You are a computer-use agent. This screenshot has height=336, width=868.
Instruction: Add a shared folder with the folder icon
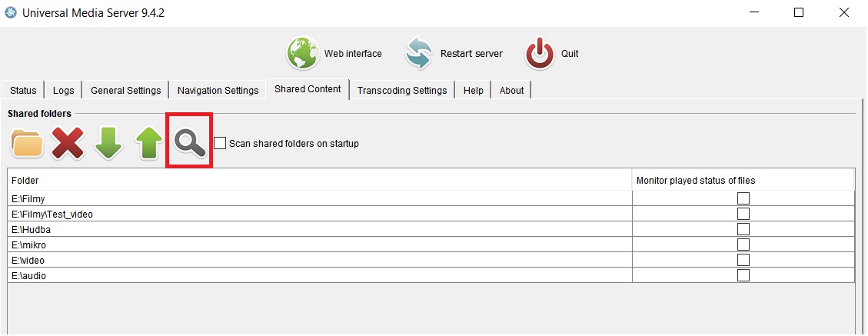(x=27, y=143)
